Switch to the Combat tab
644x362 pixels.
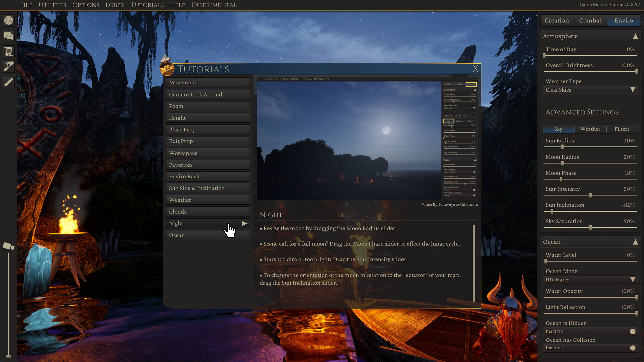tap(590, 20)
